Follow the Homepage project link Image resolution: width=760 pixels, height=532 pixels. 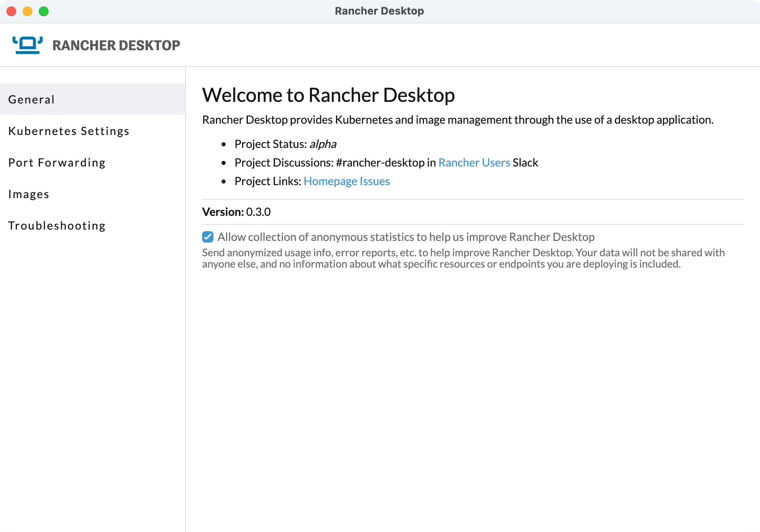click(x=330, y=181)
